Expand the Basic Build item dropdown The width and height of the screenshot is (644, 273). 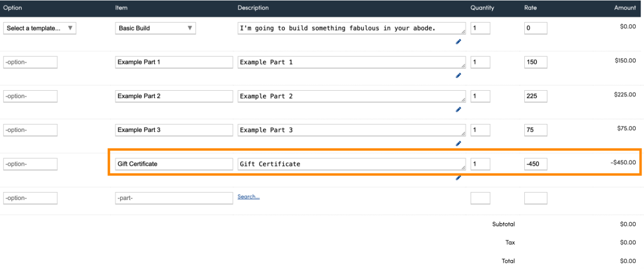pyautogui.click(x=155, y=28)
